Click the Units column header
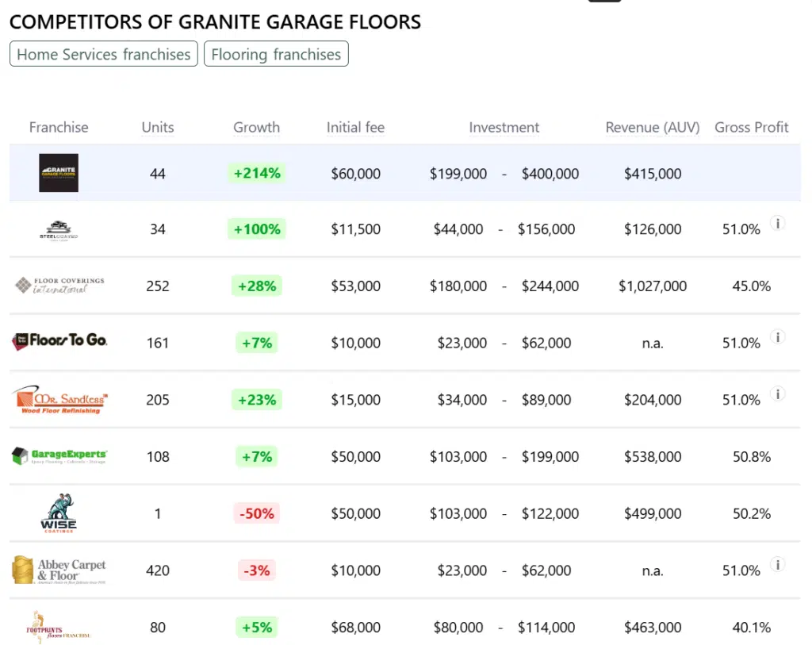 [158, 128]
